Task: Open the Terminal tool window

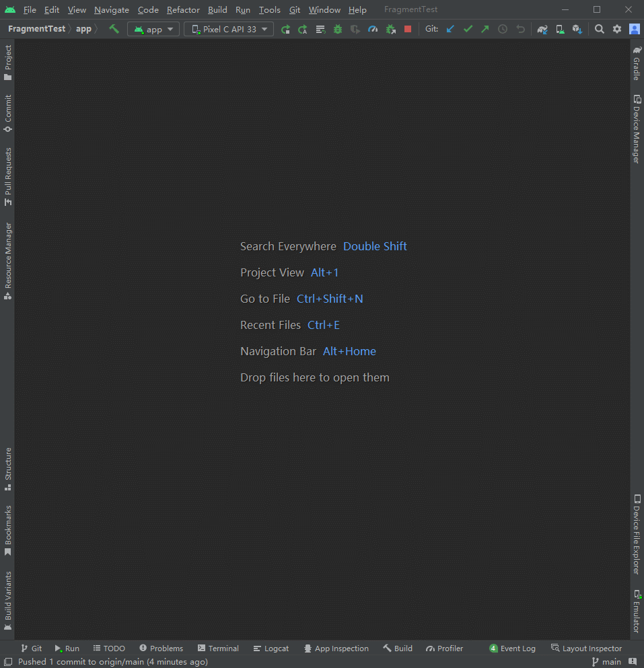Action: point(218,648)
